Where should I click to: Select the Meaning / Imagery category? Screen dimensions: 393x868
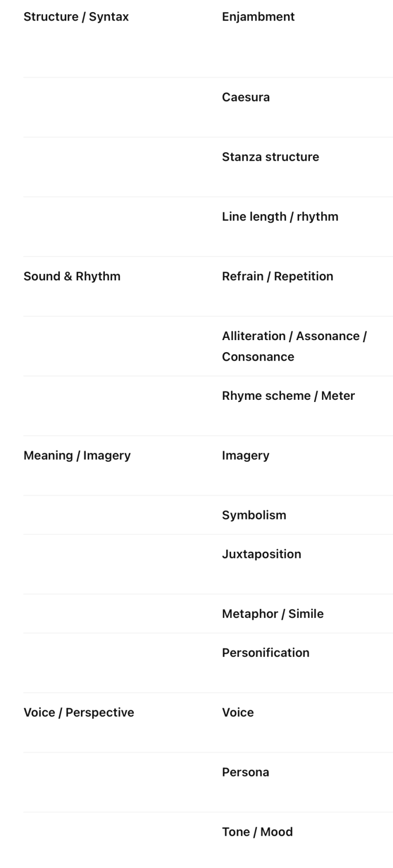pyautogui.click(x=77, y=456)
